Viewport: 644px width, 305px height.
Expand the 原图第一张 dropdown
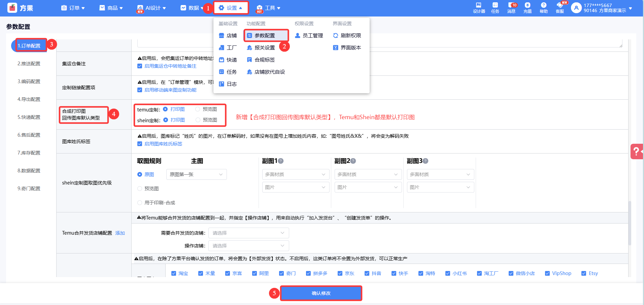(x=196, y=174)
